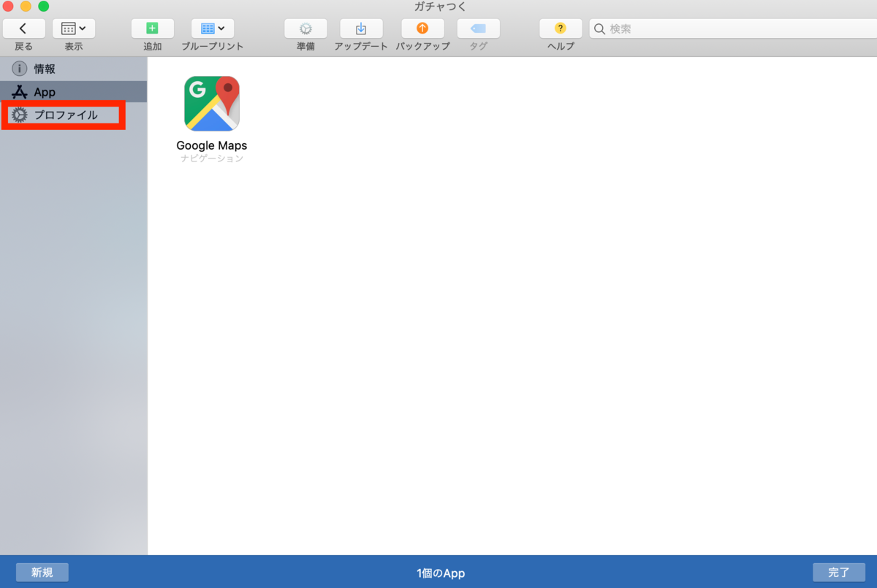Screen dimensions: 877x588
Task: Click the gear icon beside プロファイル
Action: pos(20,115)
